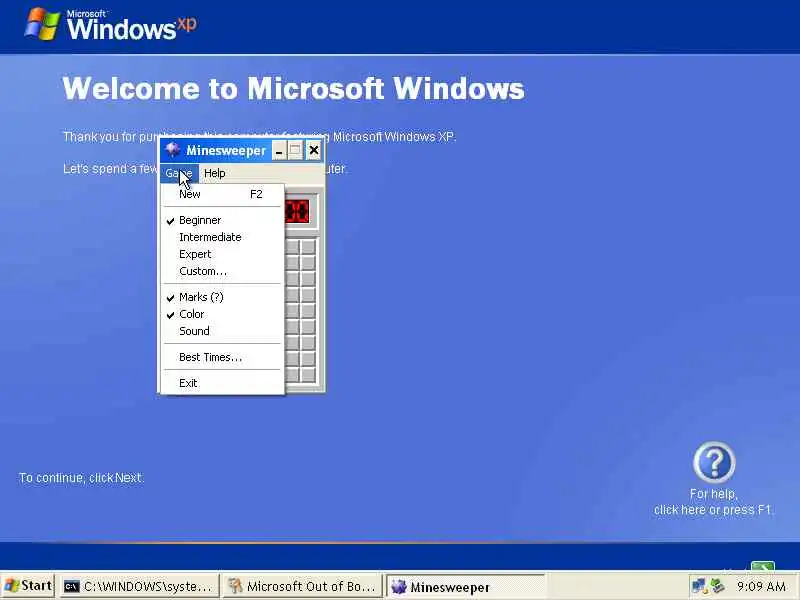The image size is (800, 600).
Task: Open Custom... field settings
Action: tap(222, 271)
